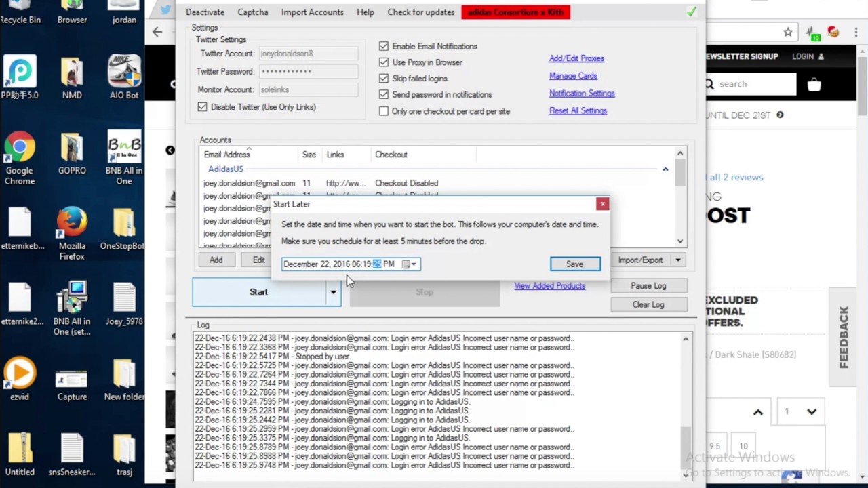Save the Start Later schedule

tap(575, 264)
